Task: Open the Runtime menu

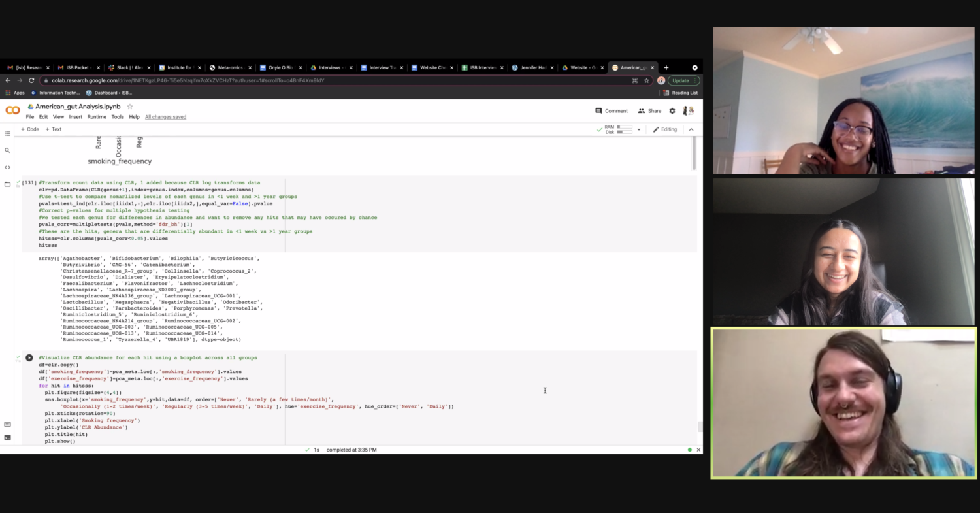Action: point(97,117)
